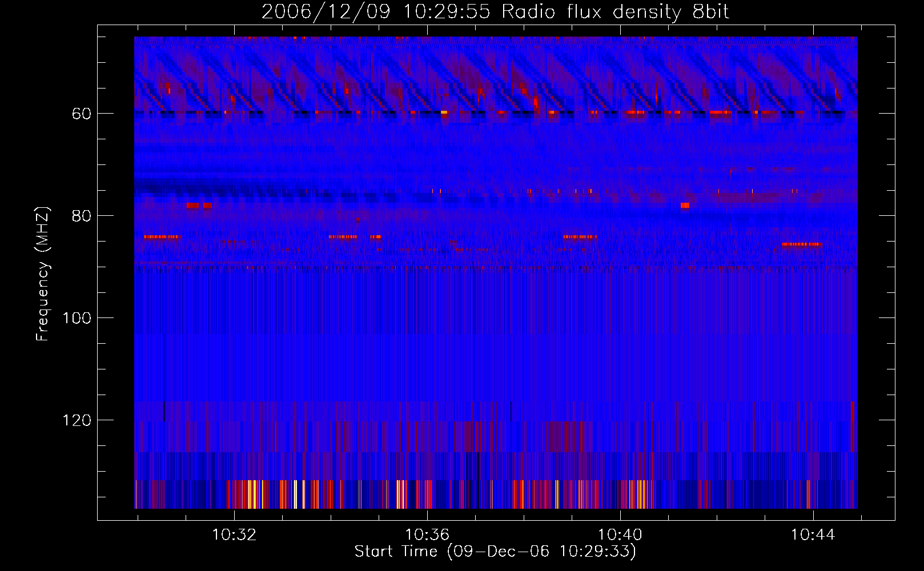This screenshot has height=571, width=924.
Task: Click the 80 frequency tick label
Action: click(x=82, y=216)
